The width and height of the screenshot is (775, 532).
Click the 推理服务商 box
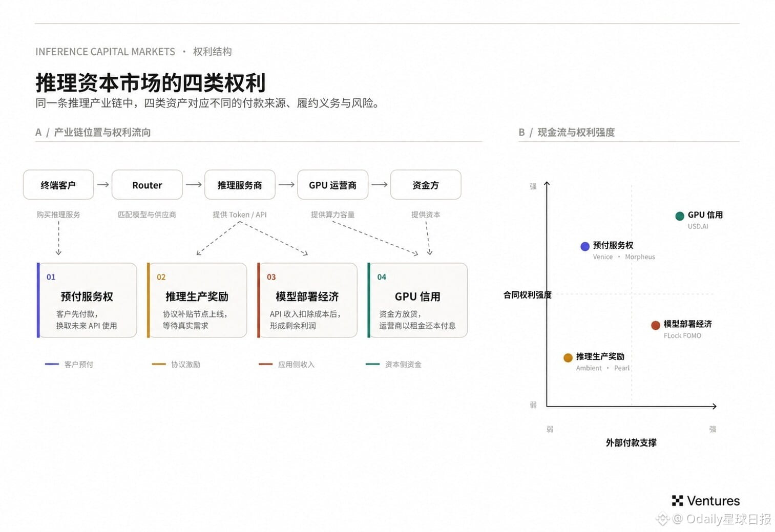(x=240, y=185)
